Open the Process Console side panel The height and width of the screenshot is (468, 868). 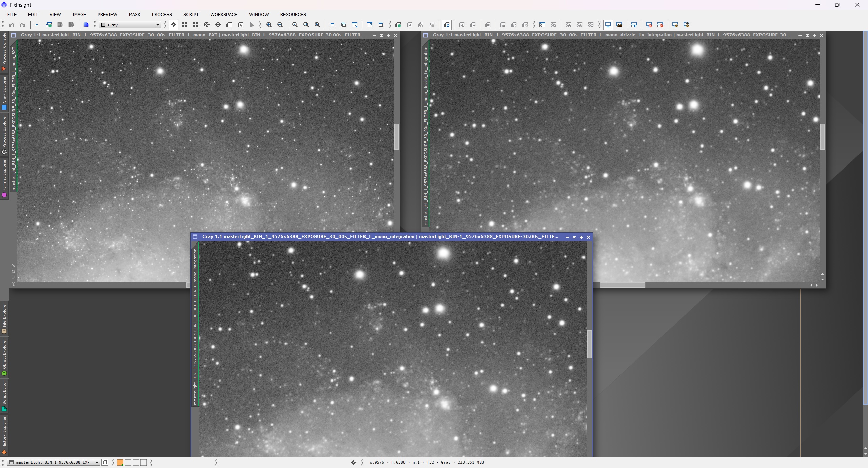[4, 52]
